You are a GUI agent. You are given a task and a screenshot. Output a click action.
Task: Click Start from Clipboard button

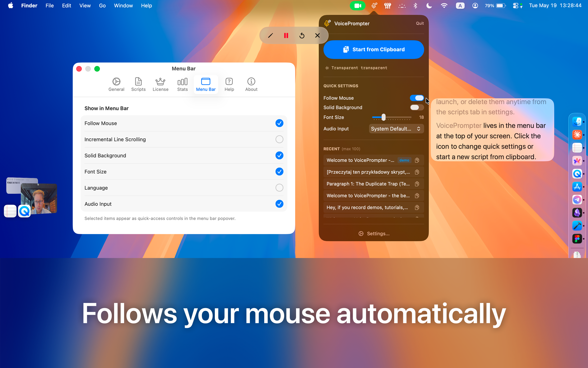tap(374, 49)
